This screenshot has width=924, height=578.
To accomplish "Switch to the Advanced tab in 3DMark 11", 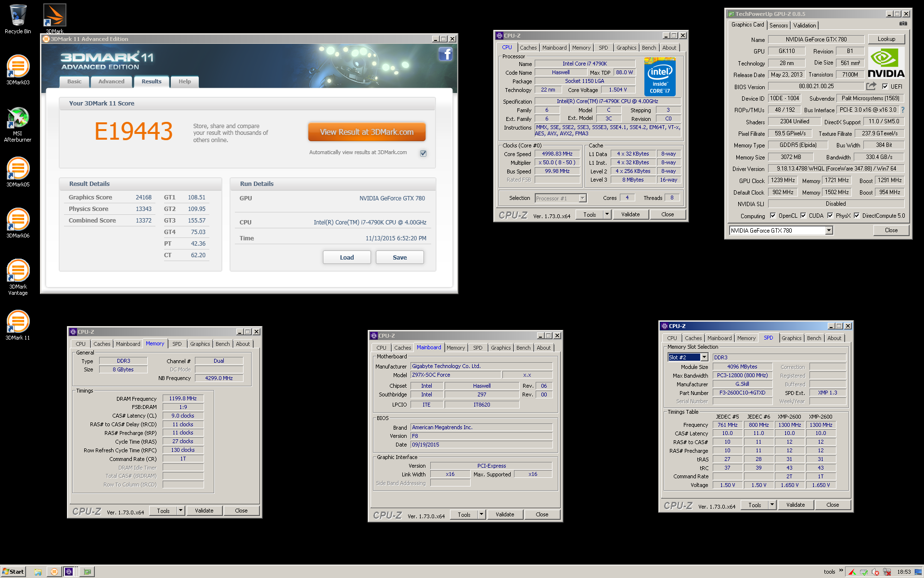I will click(112, 81).
